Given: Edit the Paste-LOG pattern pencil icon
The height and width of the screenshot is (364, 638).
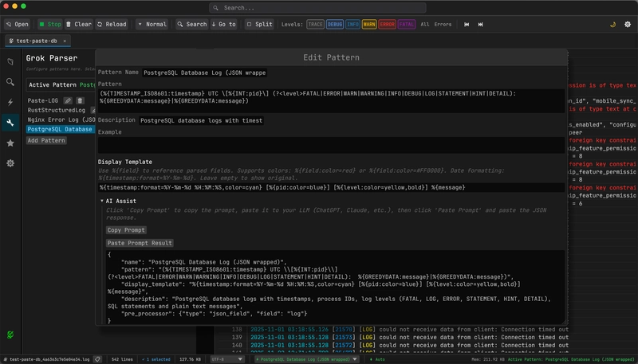Looking at the screenshot, I should coord(68,100).
